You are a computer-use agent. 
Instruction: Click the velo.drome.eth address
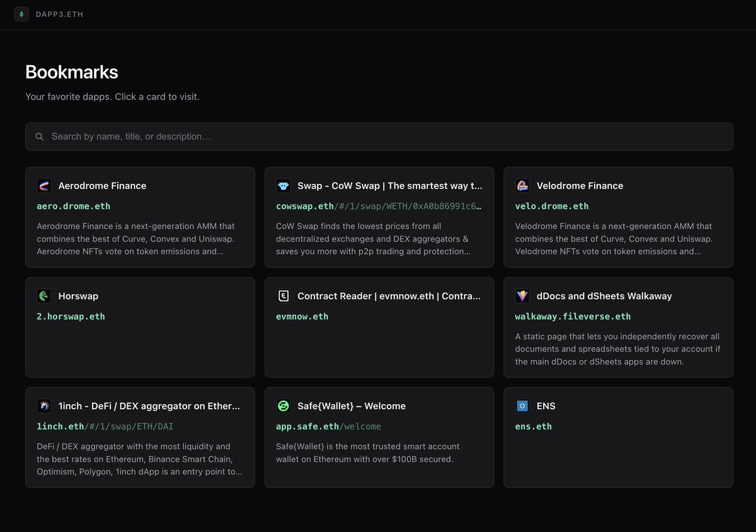[552, 206]
